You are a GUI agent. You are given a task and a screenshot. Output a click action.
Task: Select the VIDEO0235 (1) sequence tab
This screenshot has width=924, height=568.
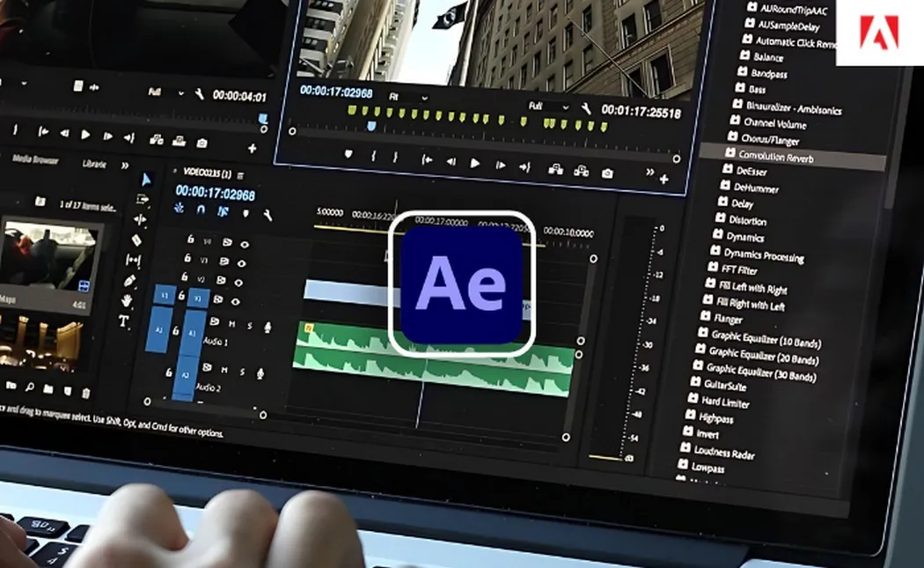tap(207, 173)
